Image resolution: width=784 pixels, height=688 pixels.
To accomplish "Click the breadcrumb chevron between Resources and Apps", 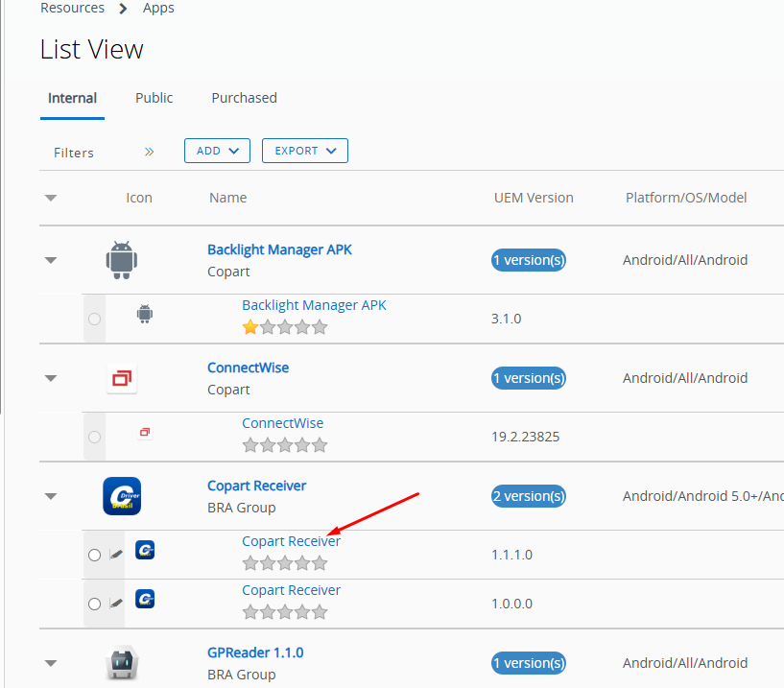I will tap(123, 8).
